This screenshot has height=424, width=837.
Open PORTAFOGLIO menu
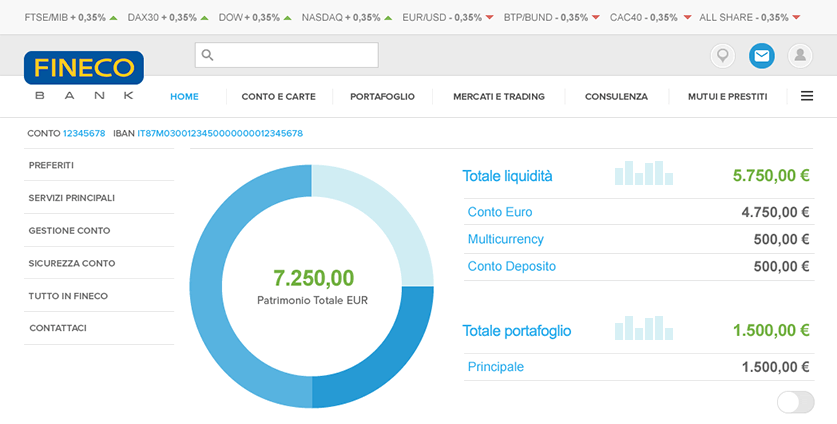coord(382,97)
